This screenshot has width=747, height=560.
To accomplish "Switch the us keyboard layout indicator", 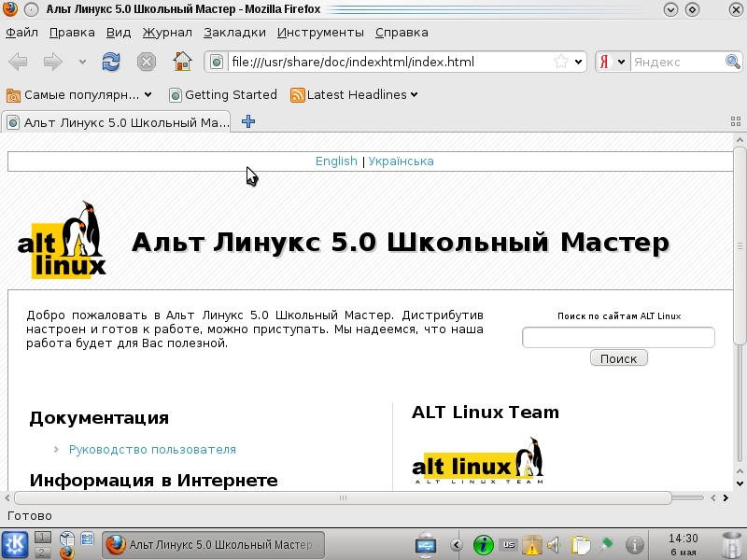I will [509, 544].
